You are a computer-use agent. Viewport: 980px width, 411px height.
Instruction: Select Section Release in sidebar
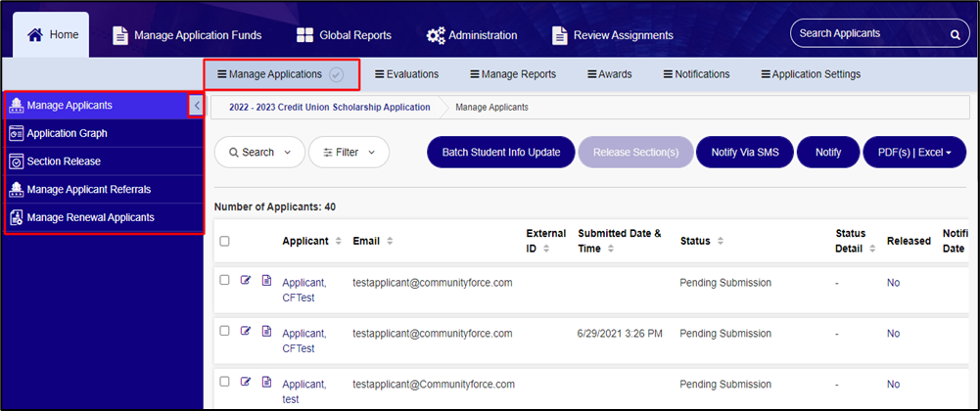click(103, 161)
